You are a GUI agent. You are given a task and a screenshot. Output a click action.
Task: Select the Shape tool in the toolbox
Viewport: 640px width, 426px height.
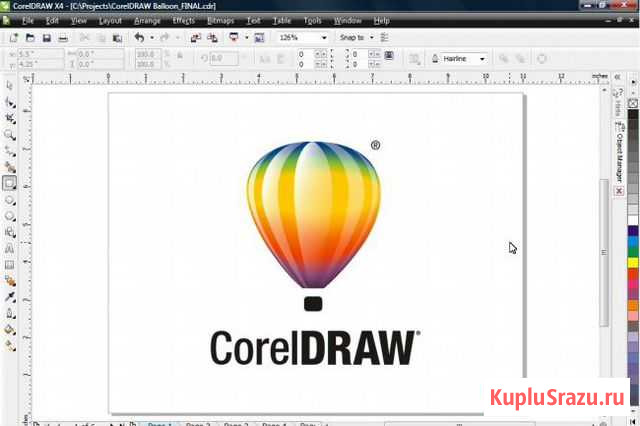tap(10, 102)
